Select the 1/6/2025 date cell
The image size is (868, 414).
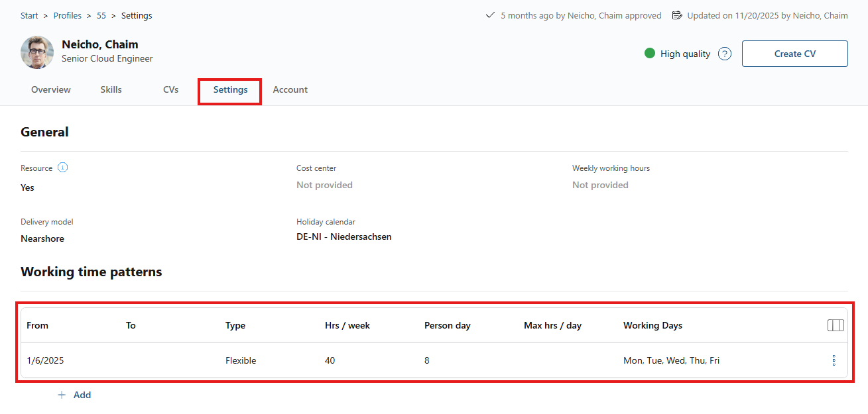[x=45, y=360]
